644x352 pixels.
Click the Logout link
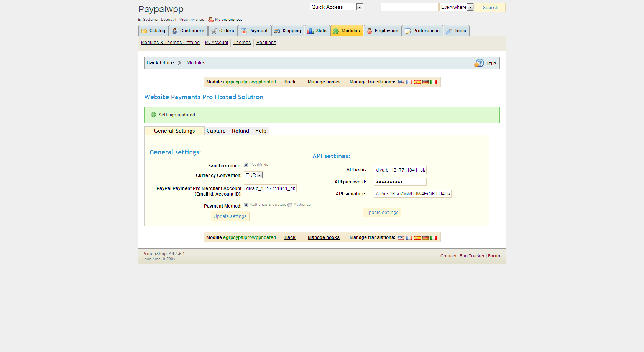coord(167,20)
